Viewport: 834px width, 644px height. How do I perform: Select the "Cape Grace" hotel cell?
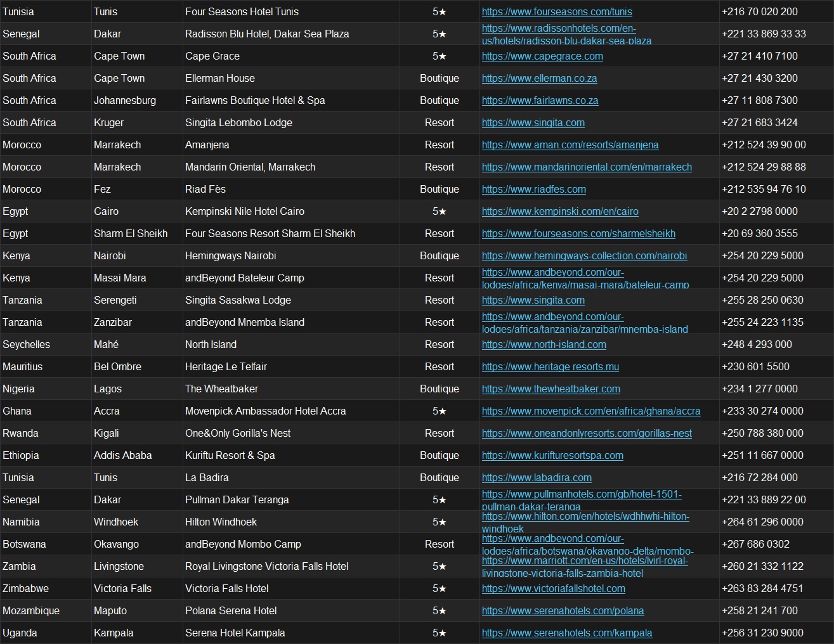point(291,56)
